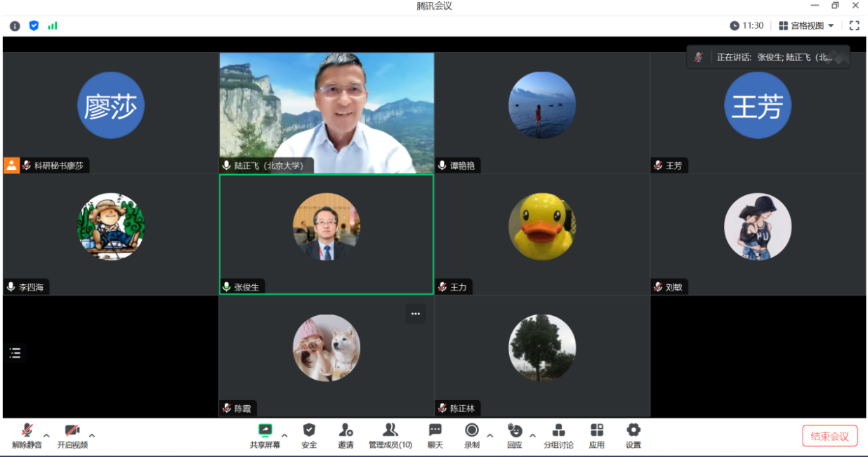868x457 pixels.
Task: Click the 结束会议 end meeting button
Action: (x=829, y=436)
